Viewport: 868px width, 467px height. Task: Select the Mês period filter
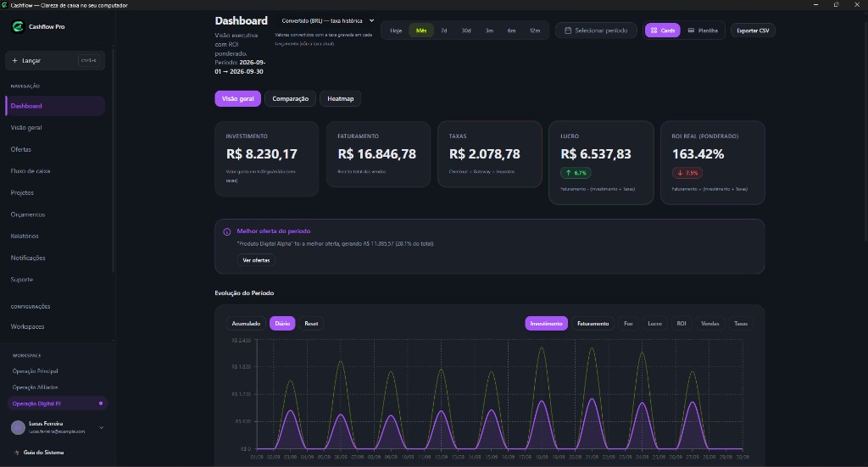[421, 31]
